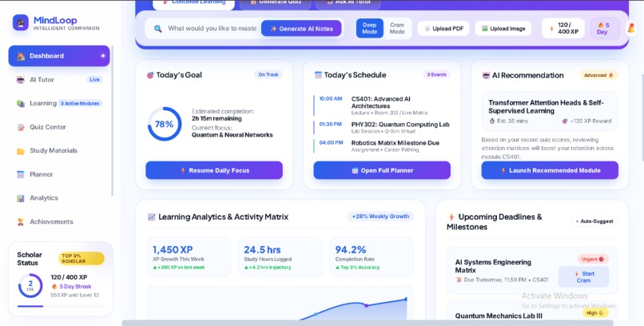
Task: Focus the 'What would you like to master' field
Action: point(212,28)
